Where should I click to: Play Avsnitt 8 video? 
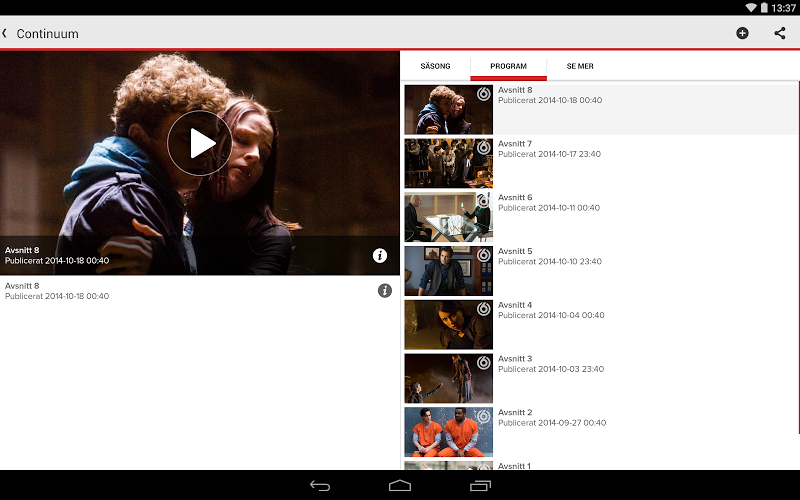199,143
